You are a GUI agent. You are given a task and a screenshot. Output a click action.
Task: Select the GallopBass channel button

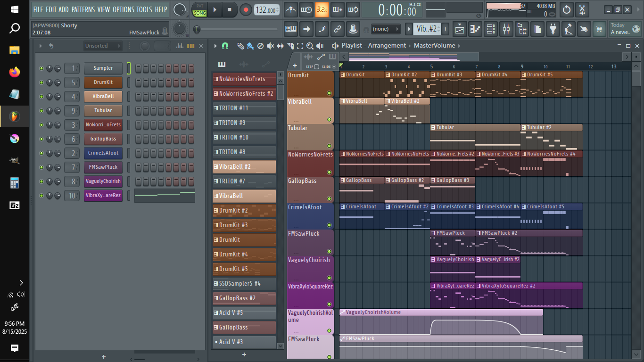[103, 139]
